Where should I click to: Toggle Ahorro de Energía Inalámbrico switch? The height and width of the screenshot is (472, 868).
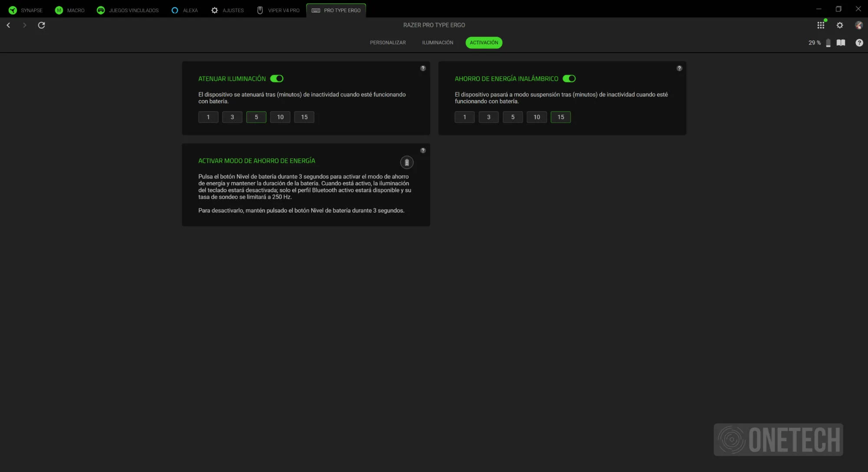[x=569, y=79]
